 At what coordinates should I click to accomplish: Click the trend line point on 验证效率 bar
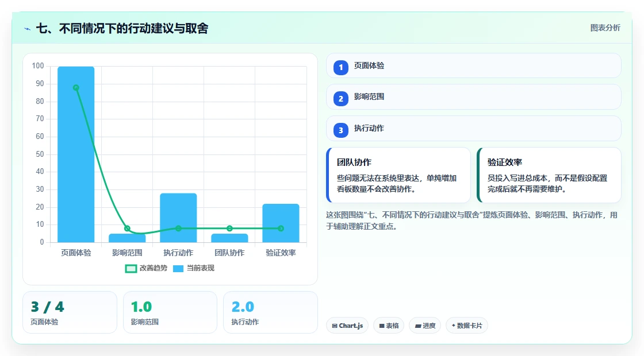coord(281,229)
